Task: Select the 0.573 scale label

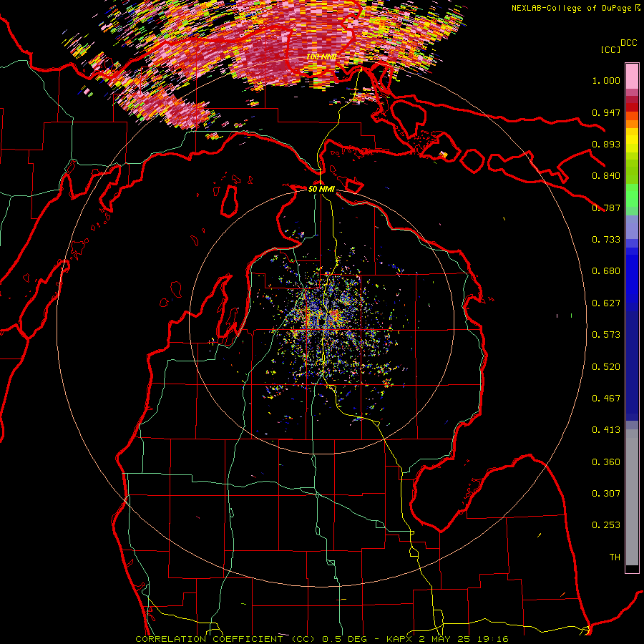Action: tap(606, 335)
